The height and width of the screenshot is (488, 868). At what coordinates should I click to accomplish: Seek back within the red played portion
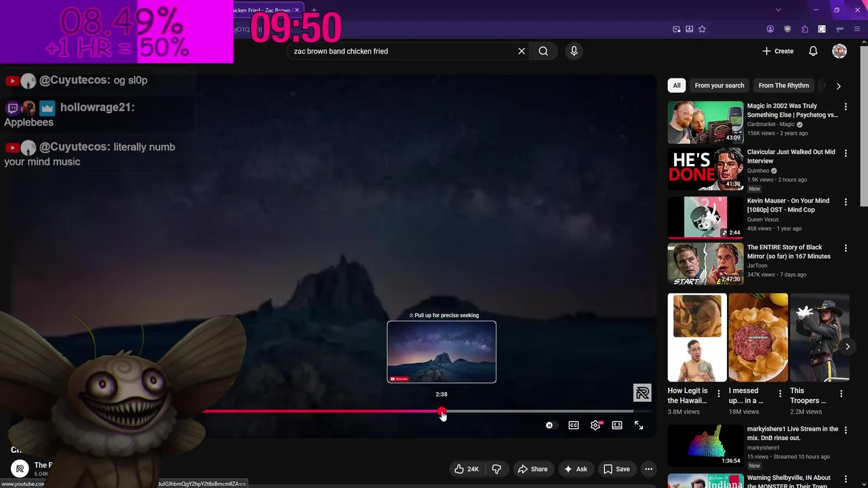click(x=319, y=411)
